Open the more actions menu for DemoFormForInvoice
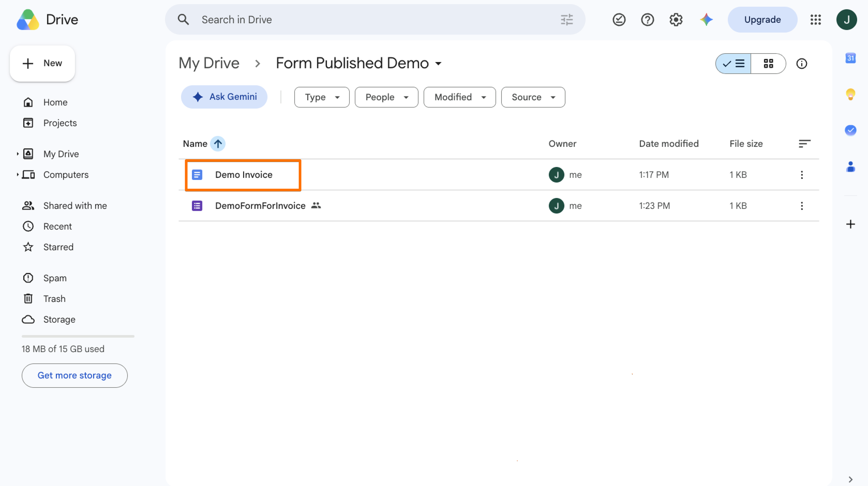The image size is (868, 486). pyautogui.click(x=802, y=206)
